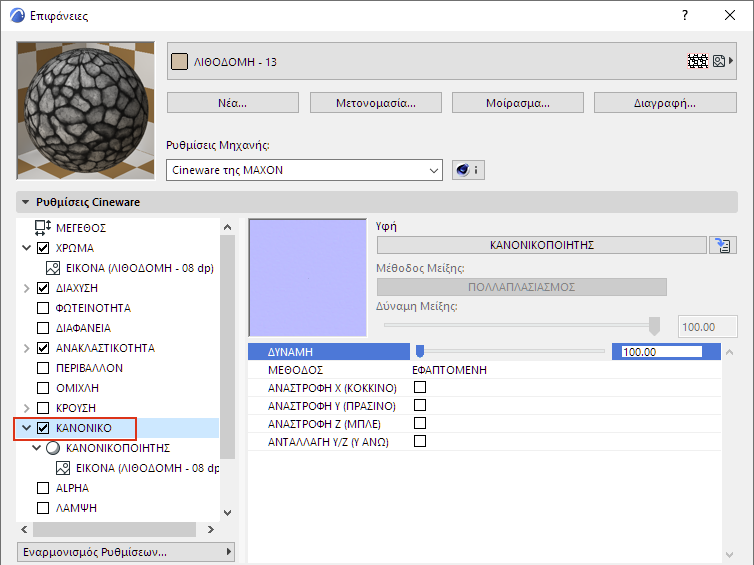Click the texture picture icon beside surface name
Screen dimensions: 754x565
click(718, 61)
